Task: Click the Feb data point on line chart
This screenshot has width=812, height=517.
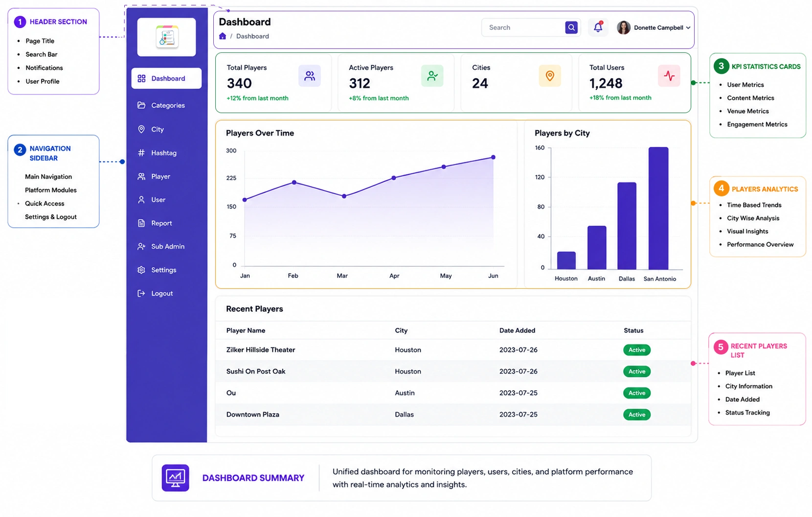Action: [294, 182]
